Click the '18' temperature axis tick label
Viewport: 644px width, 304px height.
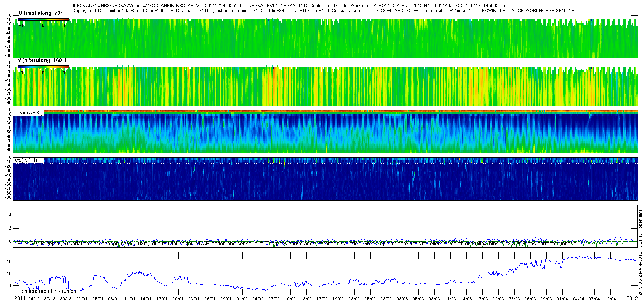(x=9, y=262)
